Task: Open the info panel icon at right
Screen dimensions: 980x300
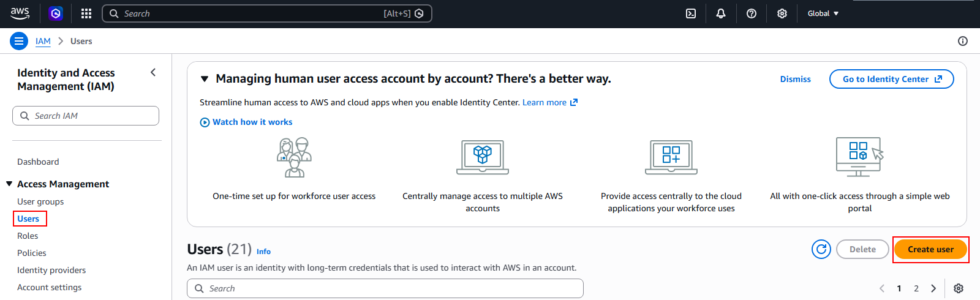Action: tap(963, 41)
